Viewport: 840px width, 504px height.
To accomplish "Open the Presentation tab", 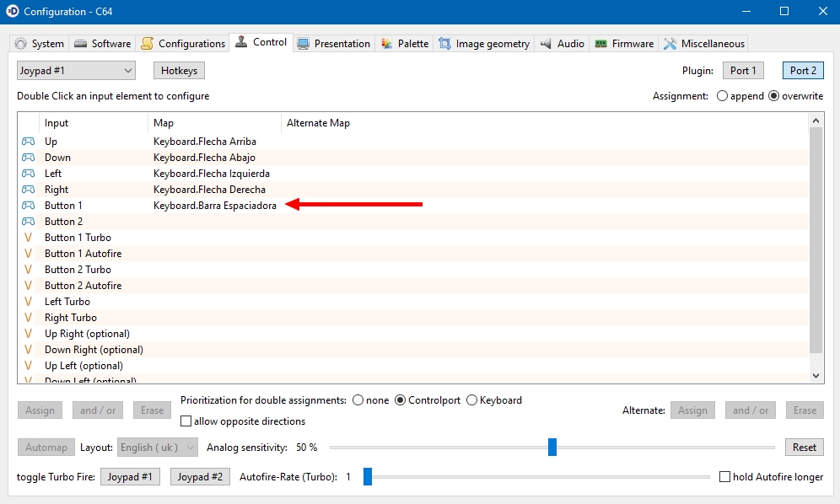I will coord(334,44).
